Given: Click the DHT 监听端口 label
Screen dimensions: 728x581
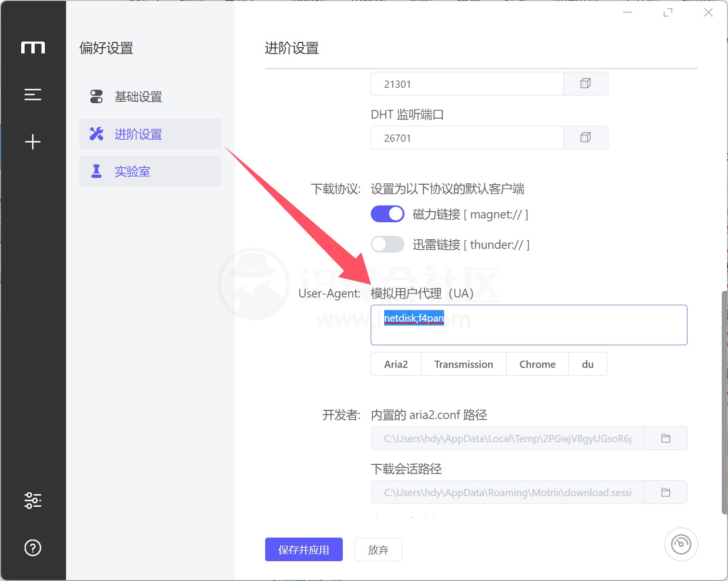Looking at the screenshot, I should [x=407, y=114].
